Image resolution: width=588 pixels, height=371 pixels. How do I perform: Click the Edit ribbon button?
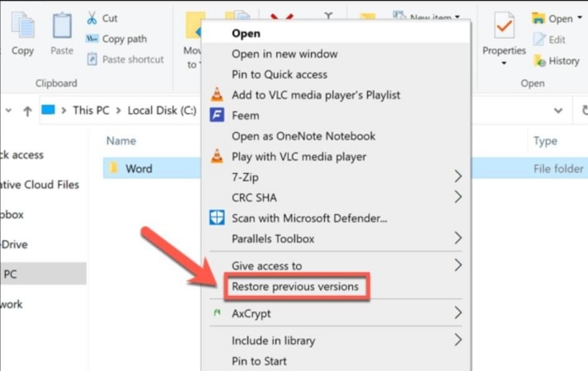[549, 40]
